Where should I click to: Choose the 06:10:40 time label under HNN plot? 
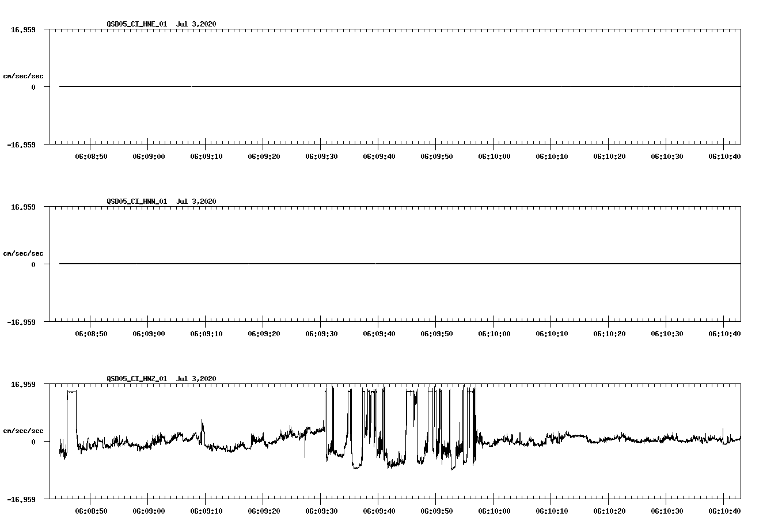point(724,334)
